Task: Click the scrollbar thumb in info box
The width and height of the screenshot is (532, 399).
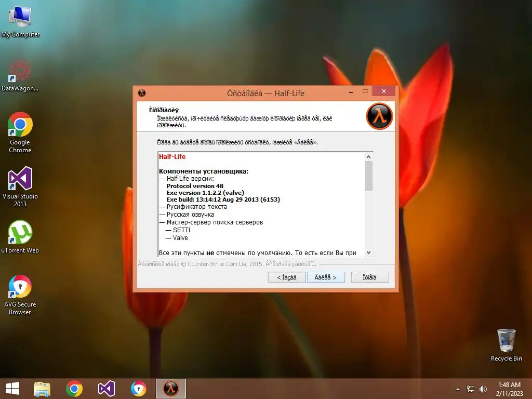Action: [x=368, y=176]
